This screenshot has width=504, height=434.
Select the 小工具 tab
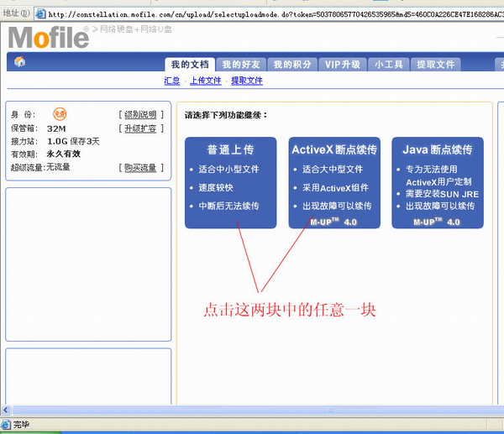click(x=389, y=65)
